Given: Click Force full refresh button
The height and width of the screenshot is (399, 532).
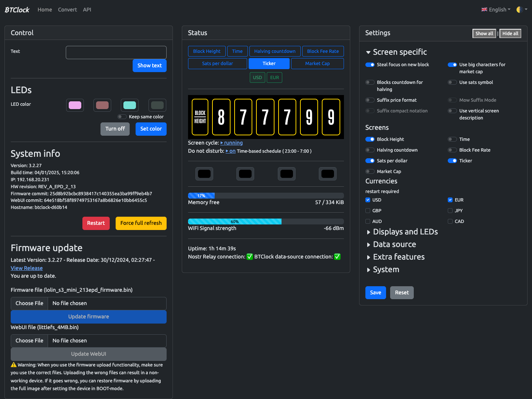Looking at the screenshot, I should tap(141, 223).
